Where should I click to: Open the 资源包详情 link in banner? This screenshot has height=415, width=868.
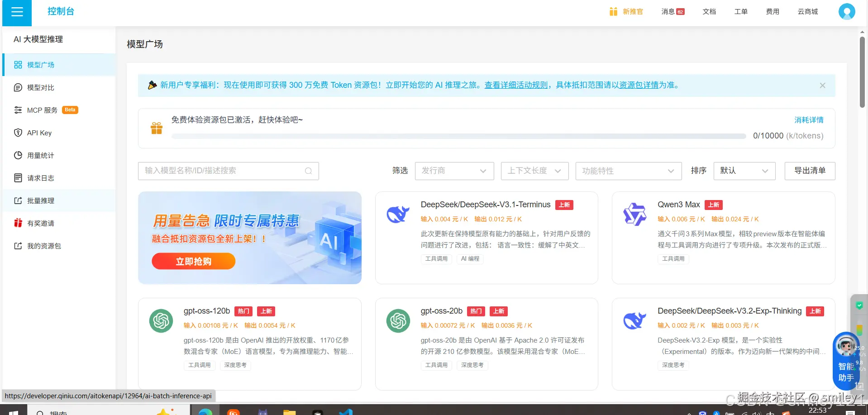[x=639, y=85]
